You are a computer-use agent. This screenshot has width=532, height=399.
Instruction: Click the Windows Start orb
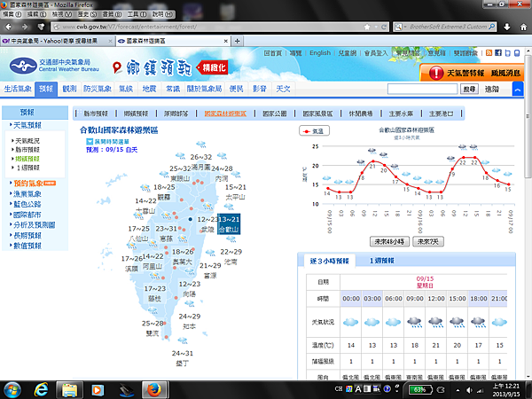(x=12, y=389)
